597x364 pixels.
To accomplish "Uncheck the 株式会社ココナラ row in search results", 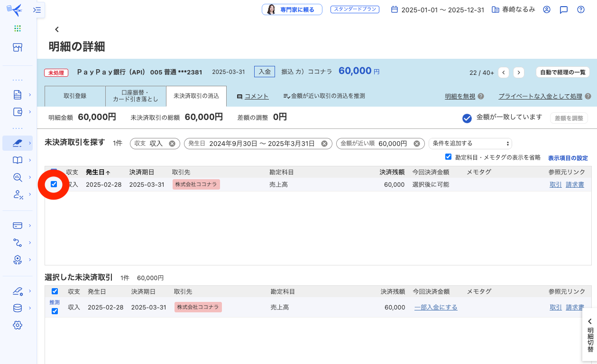I will [54, 184].
